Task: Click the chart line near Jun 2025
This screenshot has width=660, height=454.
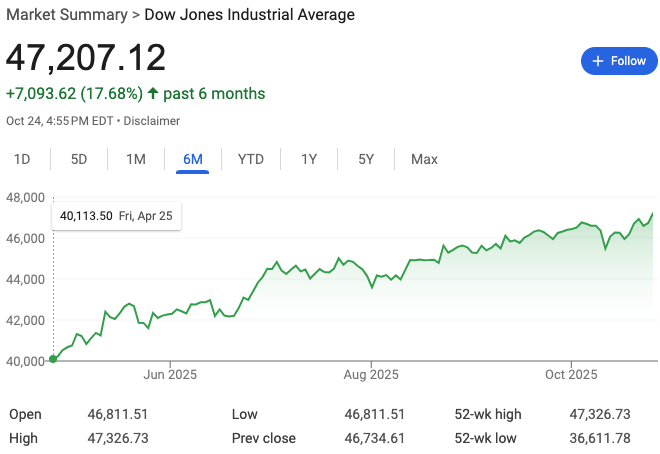Action: (171, 313)
